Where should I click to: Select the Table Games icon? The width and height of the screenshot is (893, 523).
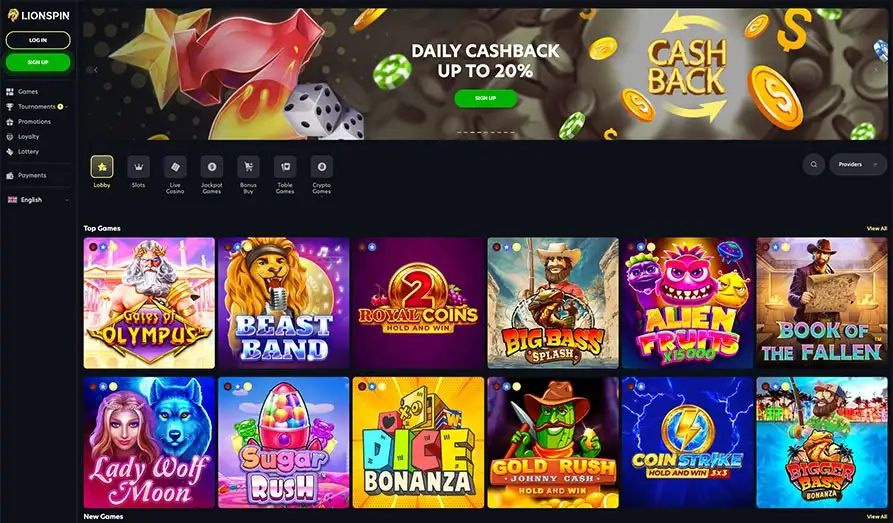[285, 167]
